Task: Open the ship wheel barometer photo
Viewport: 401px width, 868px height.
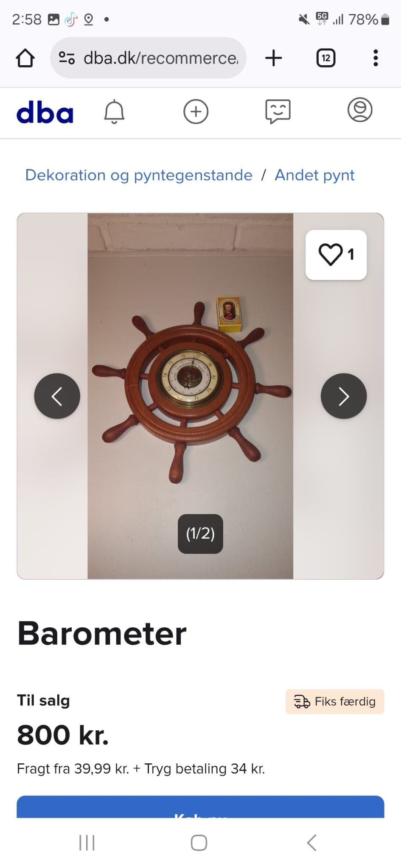Action: (191, 396)
